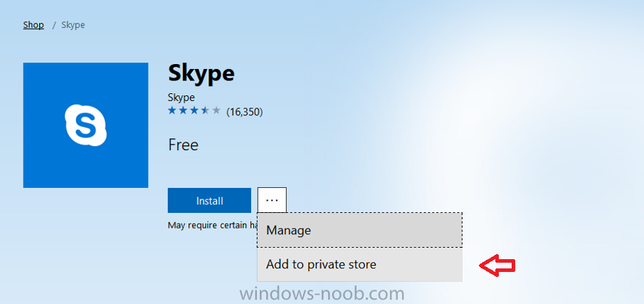The height and width of the screenshot is (304, 644).
Task: Choose Add to private store
Action: 360,265
